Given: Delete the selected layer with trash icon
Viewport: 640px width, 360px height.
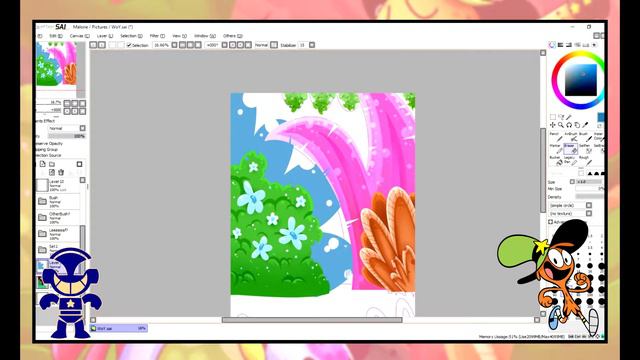Looking at the screenshot, I should pyautogui.click(x=61, y=172).
